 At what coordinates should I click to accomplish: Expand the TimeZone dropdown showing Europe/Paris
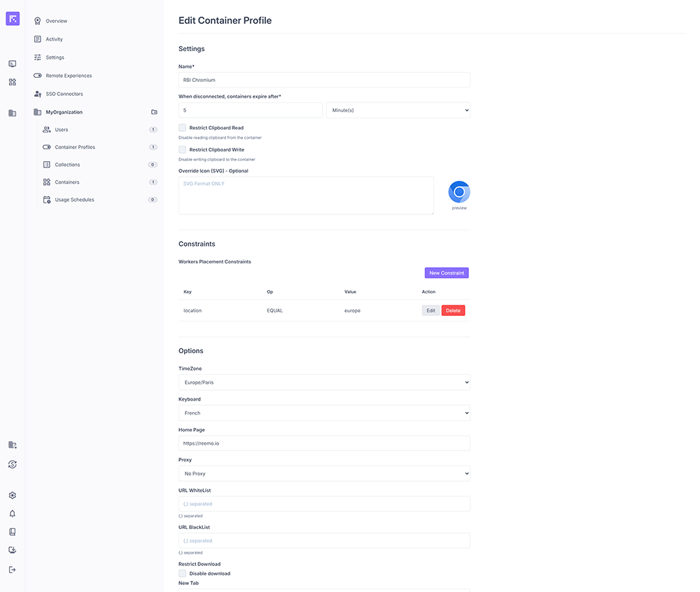tap(324, 383)
